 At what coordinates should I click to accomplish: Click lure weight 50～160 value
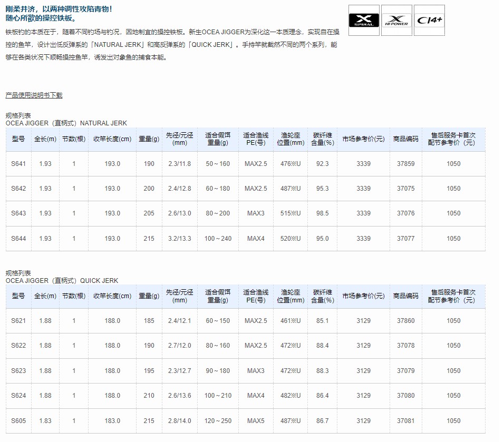[x=218, y=164]
